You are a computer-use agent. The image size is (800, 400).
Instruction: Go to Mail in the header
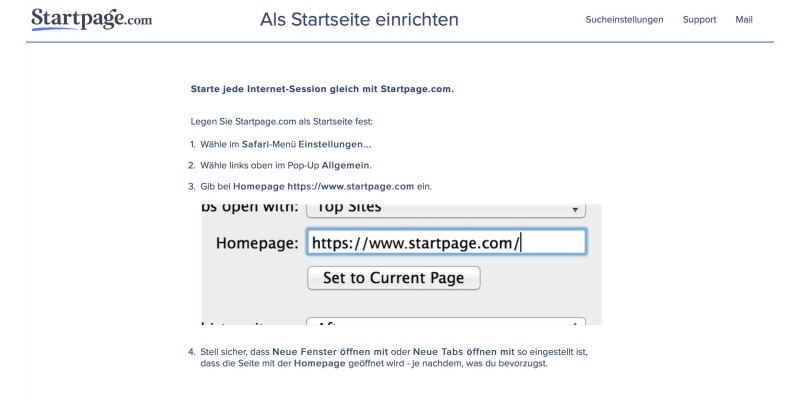743,20
